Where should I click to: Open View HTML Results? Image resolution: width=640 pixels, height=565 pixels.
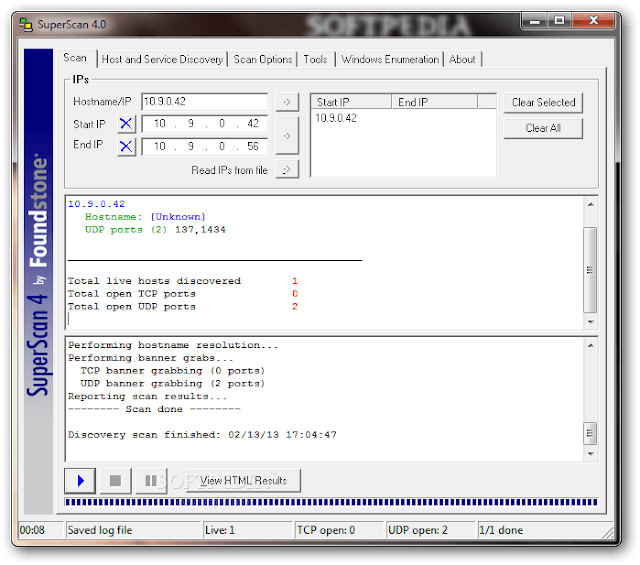243,480
